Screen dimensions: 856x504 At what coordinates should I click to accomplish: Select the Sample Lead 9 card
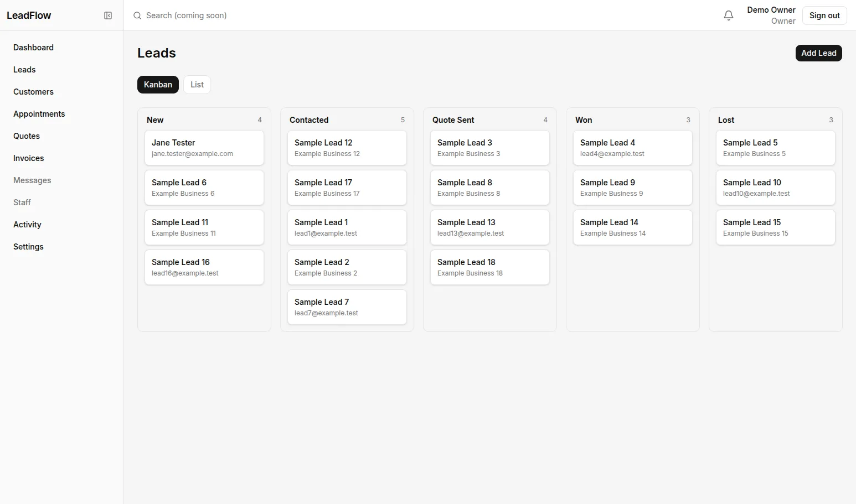633,188
